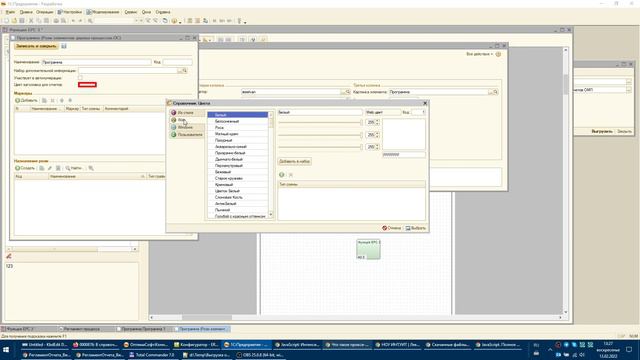Screen dimensions: 640x360
Task: Click the red header color swatch
Action: (x=87, y=85)
